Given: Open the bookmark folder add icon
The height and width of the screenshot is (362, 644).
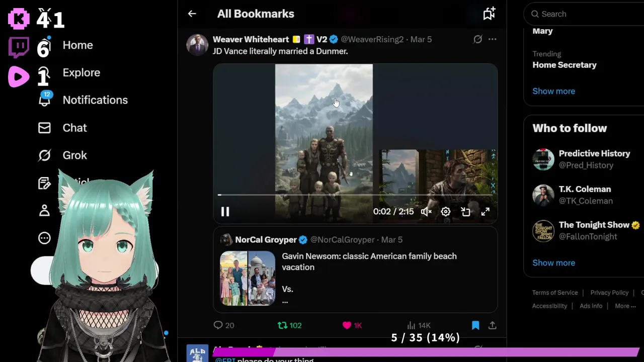Looking at the screenshot, I should (489, 14).
